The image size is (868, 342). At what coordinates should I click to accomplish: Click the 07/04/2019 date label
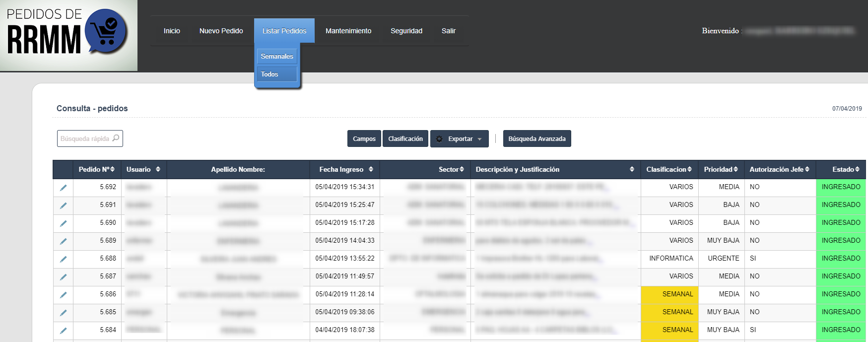tap(847, 108)
